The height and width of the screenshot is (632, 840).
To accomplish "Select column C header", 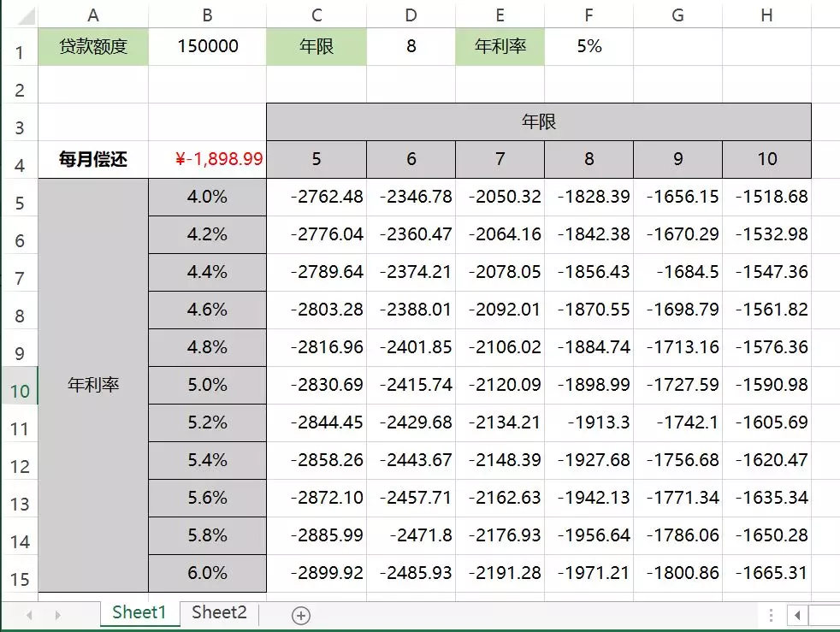I will pos(316,15).
